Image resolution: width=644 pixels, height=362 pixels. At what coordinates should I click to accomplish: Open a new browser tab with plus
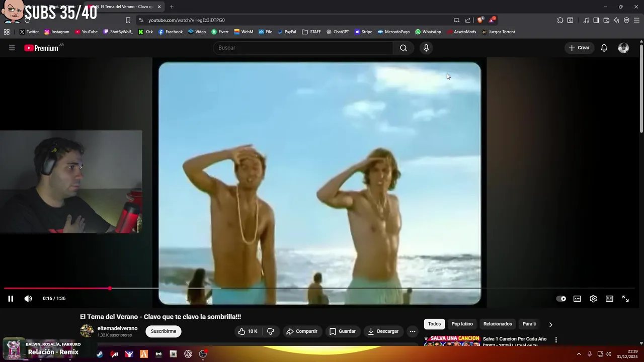172,7
